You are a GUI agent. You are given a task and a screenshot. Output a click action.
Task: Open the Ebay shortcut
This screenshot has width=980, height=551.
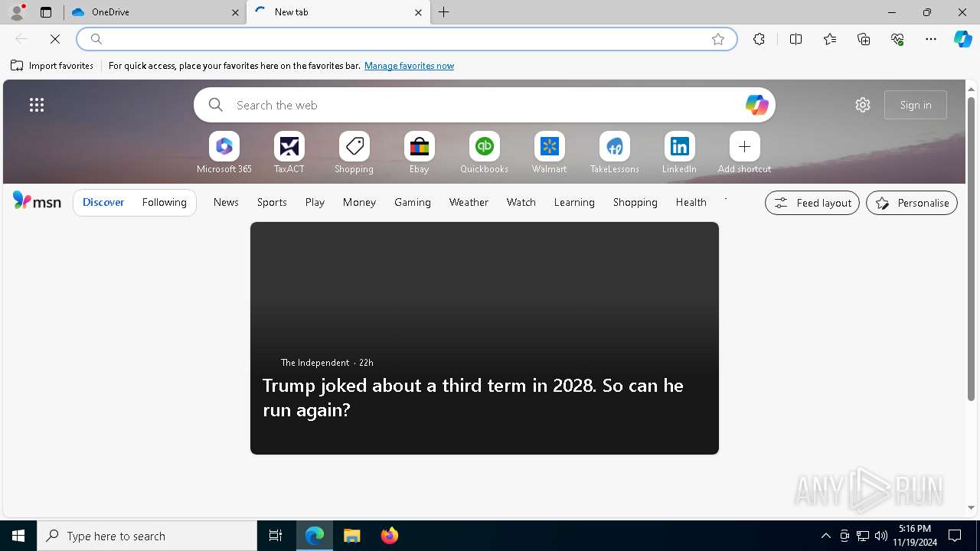(420, 152)
